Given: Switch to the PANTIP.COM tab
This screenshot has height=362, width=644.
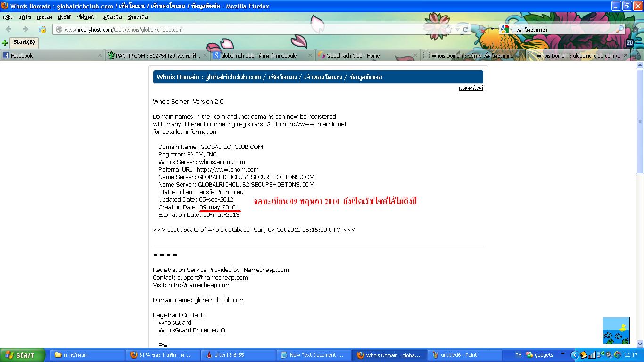Looking at the screenshot, I should pyautogui.click(x=157, y=55).
